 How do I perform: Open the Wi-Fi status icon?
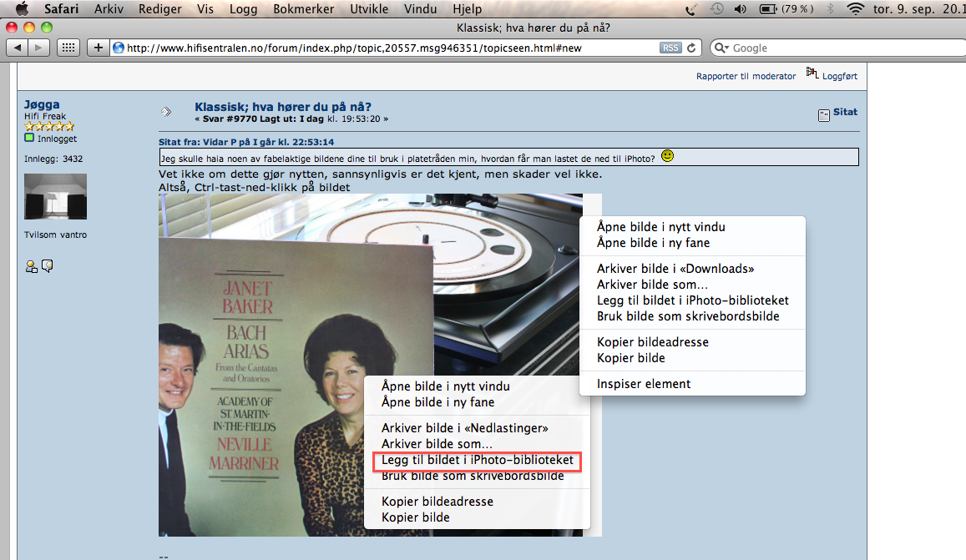pos(855,8)
